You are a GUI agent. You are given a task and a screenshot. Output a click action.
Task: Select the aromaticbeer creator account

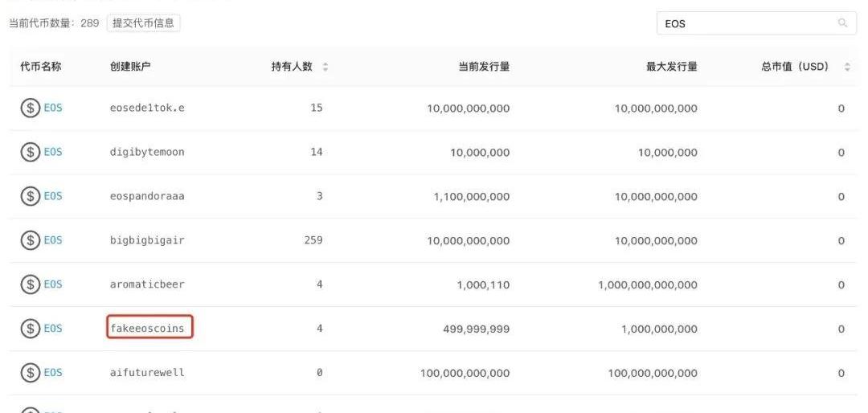[x=147, y=284]
